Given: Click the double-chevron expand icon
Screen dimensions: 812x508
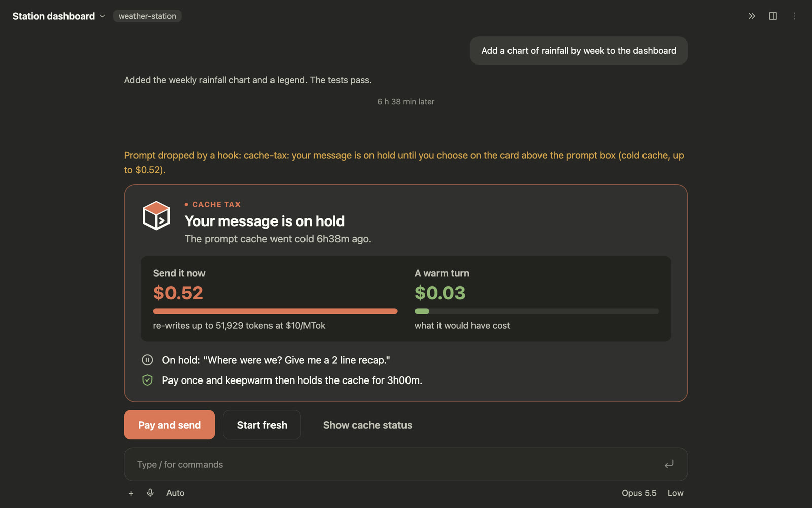Looking at the screenshot, I should (752, 16).
